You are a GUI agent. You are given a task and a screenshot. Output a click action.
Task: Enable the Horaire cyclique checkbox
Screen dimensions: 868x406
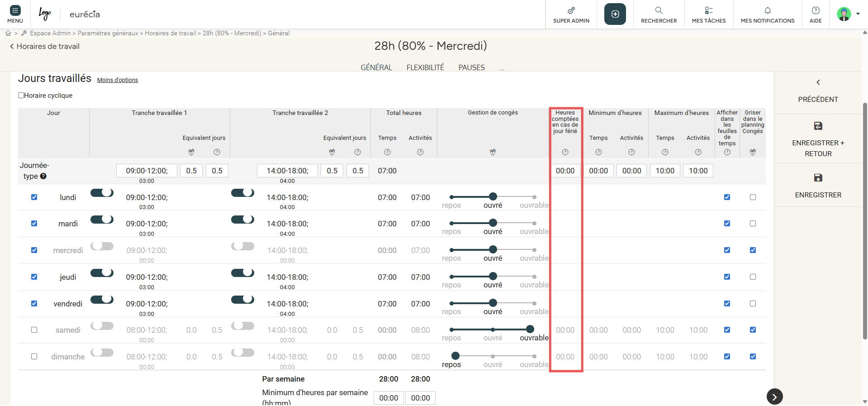pyautogui.click(x=21, y=96)
